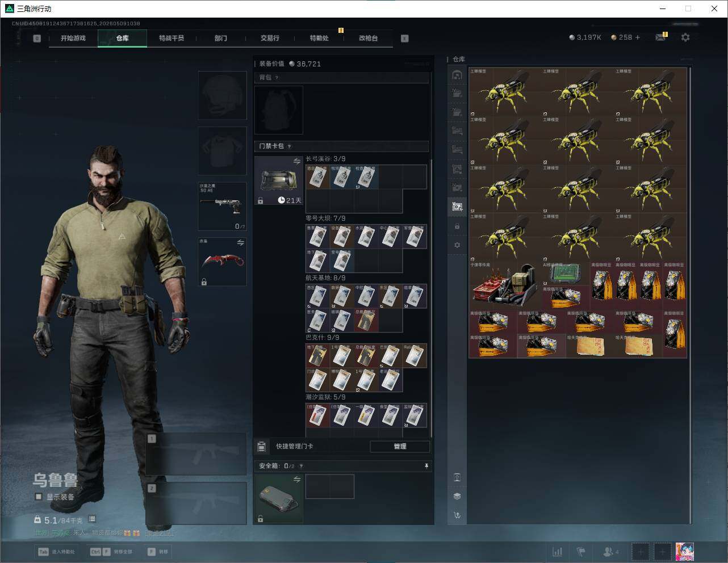Open the player avatar in bottom bar
This screenshot has width=728, height=563.
tap(685, 552)
